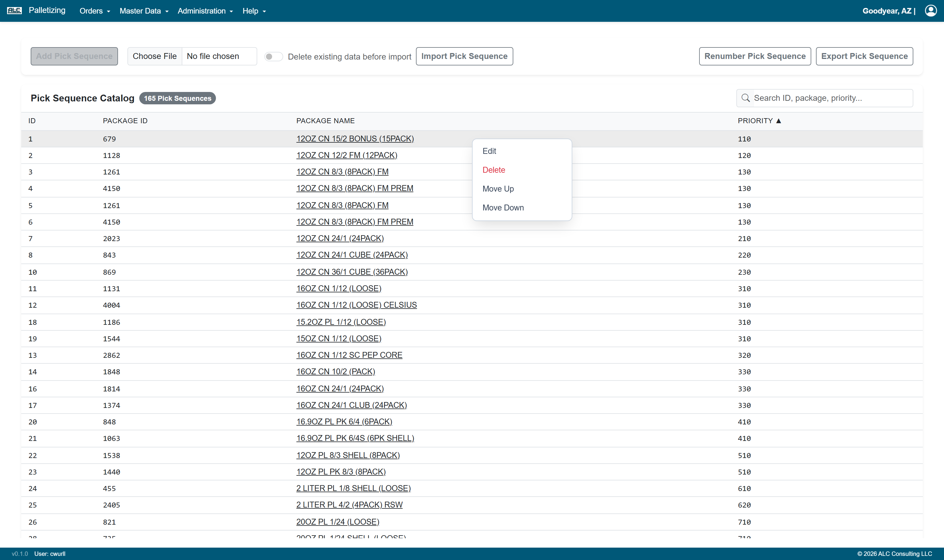Open 16OZ CN 1/12 SC PEP CORE link
This screenshot has width=944, height=560.
[349, 355]
